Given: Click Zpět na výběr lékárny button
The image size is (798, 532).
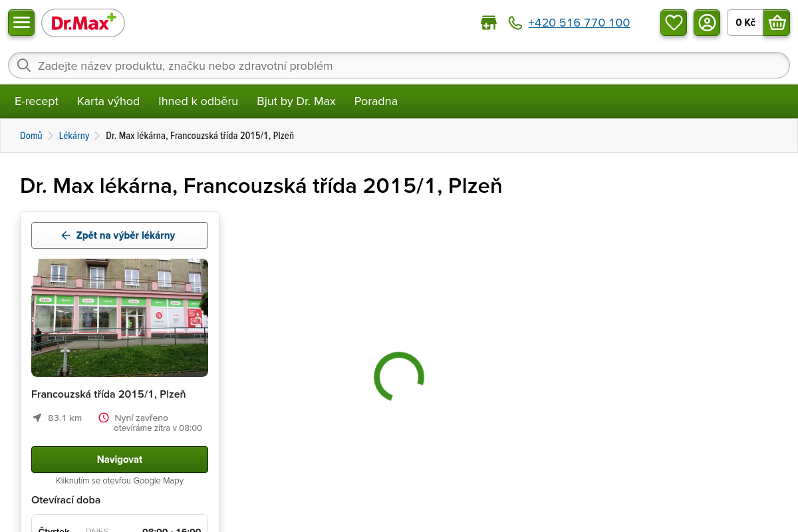Looking at the screenshot, I should tap(120, 235).
